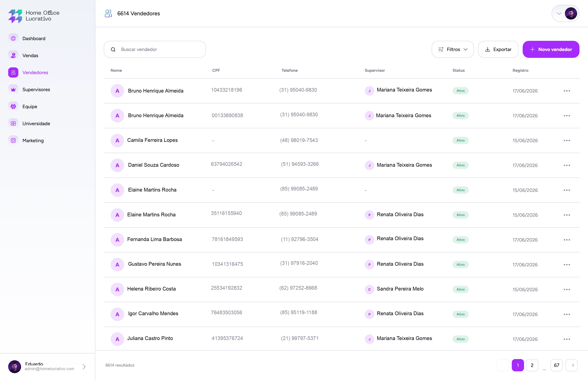Go to page 67
The image size is (588, 380).
point(556,365)
